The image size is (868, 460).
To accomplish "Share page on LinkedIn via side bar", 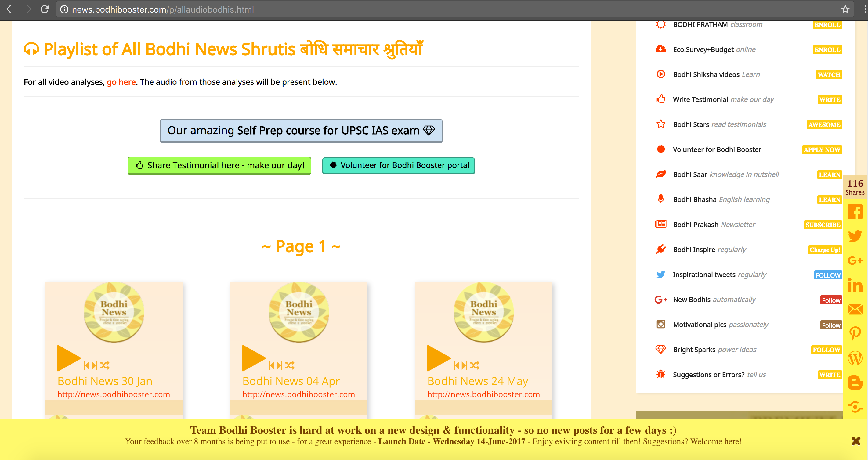I will (855, 285).
